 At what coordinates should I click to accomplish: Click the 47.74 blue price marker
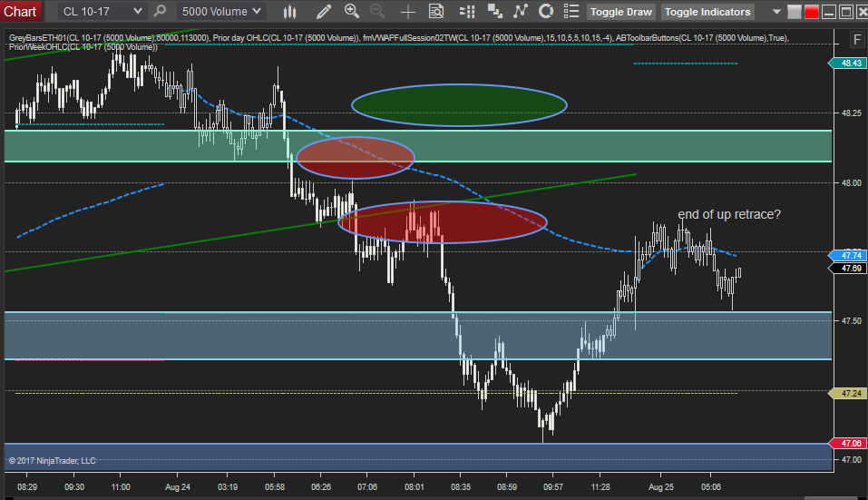848,255
